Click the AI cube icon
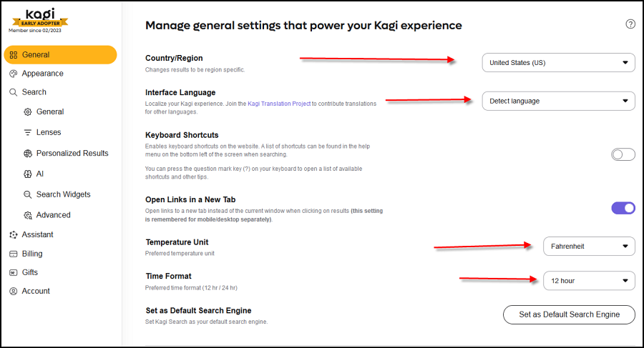Screen dimensions: 644x348 click(28, 174)
